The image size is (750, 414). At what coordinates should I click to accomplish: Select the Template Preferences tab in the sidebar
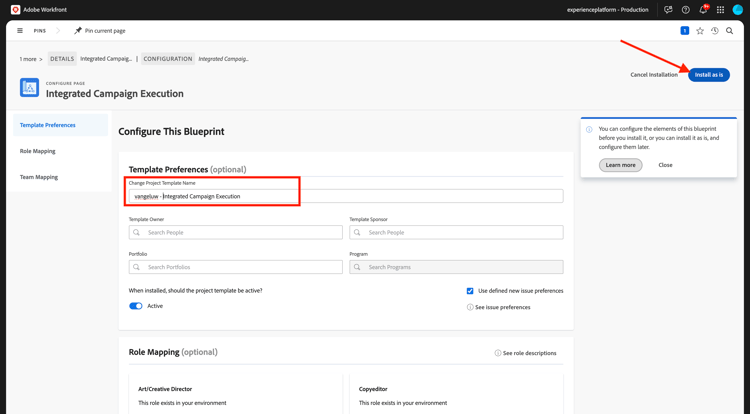pyautogui.click(x=60, y=125)
